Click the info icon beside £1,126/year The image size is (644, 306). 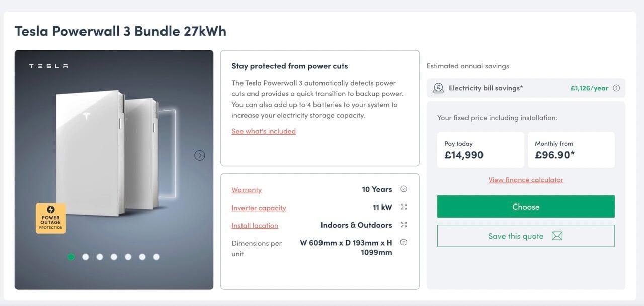[x=616, y=88]
